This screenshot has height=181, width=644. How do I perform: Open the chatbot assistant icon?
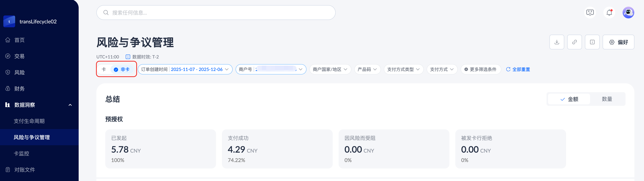pos(590,13)
